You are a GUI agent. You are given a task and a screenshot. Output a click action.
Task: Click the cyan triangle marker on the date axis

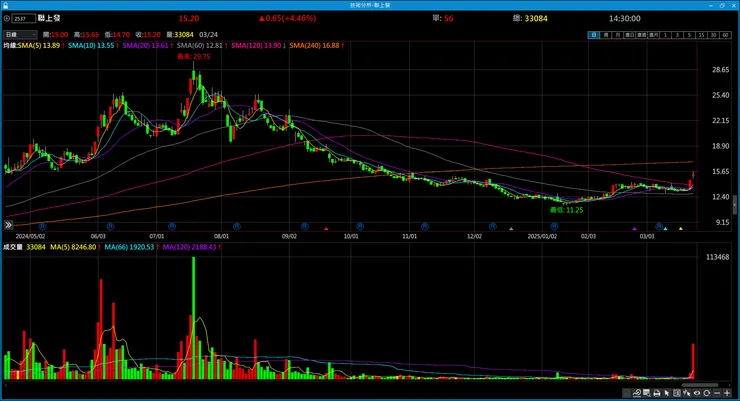pos(665,229)
